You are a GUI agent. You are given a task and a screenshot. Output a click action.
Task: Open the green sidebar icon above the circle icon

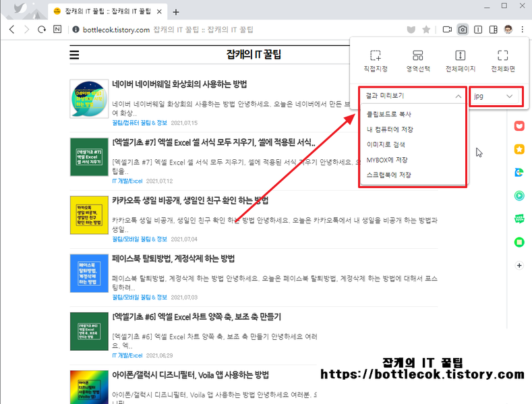tap(519, 219)
